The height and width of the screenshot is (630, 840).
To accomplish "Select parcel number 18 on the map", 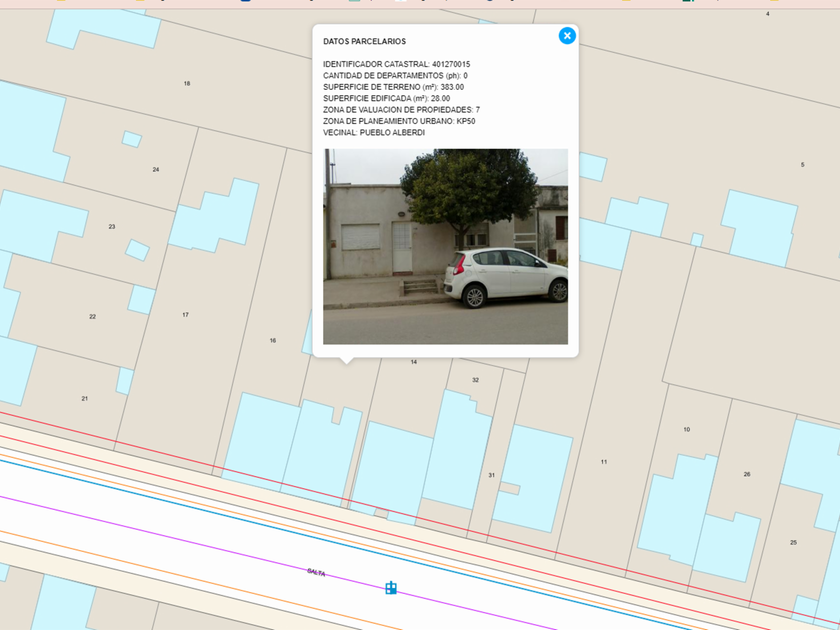I will point(187,84).
